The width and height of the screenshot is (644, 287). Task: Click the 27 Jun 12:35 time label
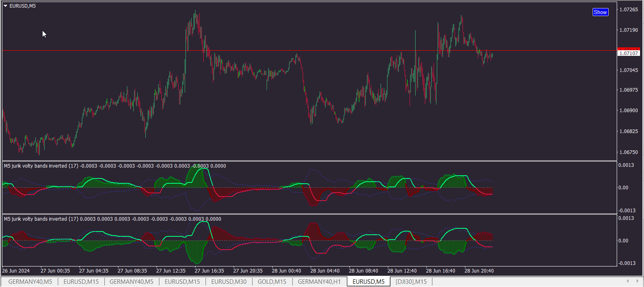[171, 271]
